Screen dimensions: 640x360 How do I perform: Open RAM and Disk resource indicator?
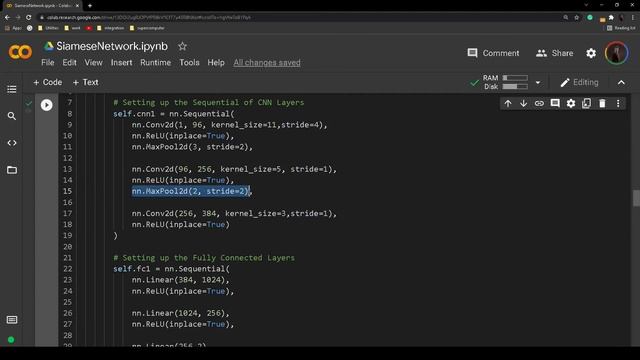coord(505,82)
